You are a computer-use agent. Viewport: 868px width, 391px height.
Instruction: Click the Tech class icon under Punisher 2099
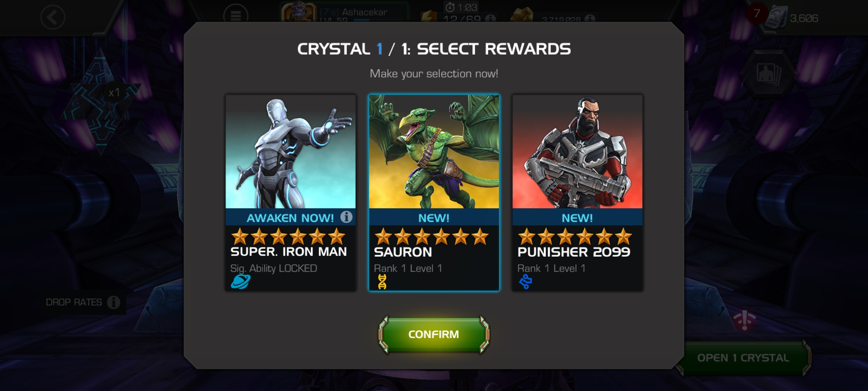[526, 282]
